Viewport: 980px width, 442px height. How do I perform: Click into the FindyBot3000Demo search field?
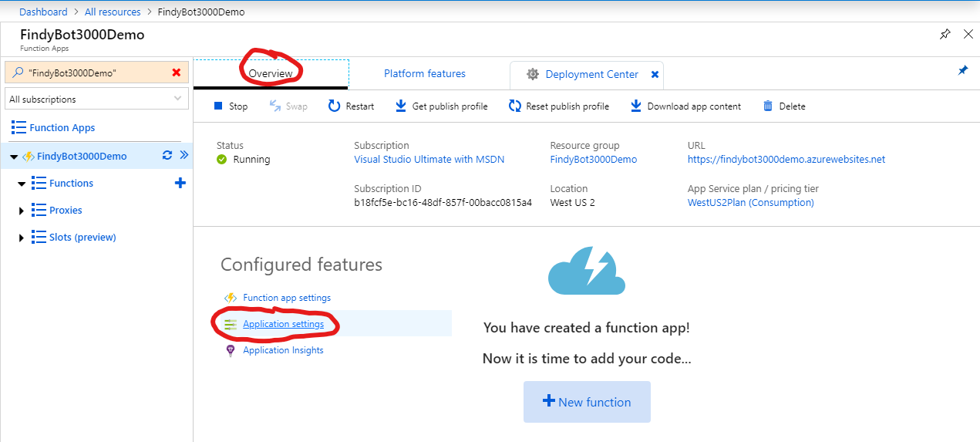[96, 73]
